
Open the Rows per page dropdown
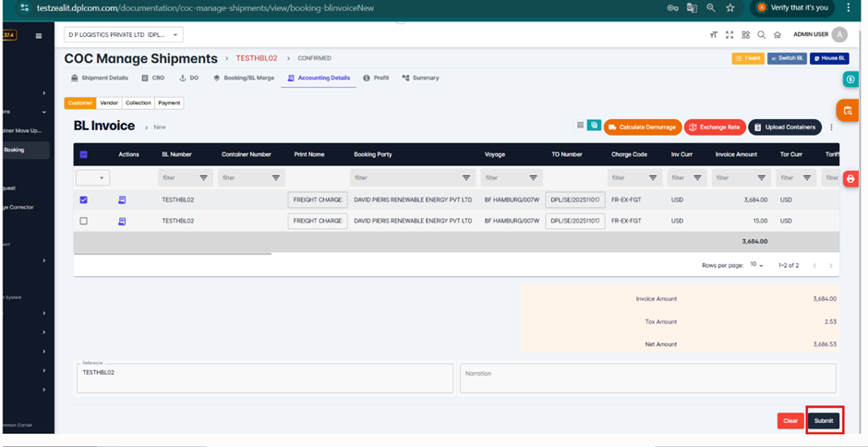756,265
